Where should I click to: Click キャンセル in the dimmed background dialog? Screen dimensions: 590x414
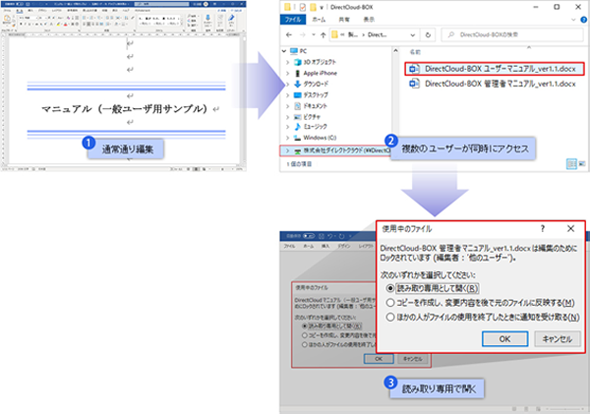coord(413,359)
